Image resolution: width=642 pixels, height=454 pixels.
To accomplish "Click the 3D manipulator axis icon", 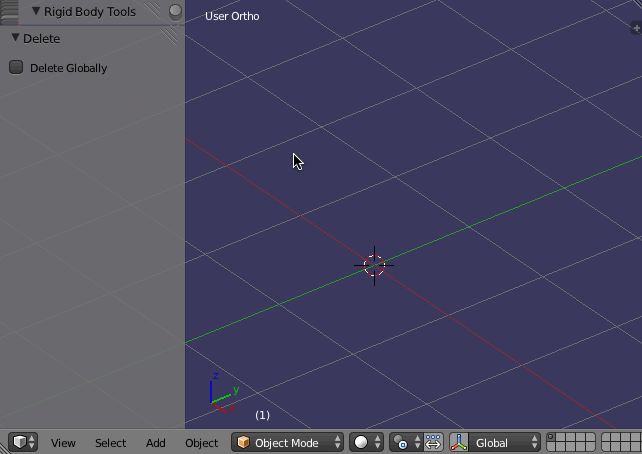I will 460,442.
